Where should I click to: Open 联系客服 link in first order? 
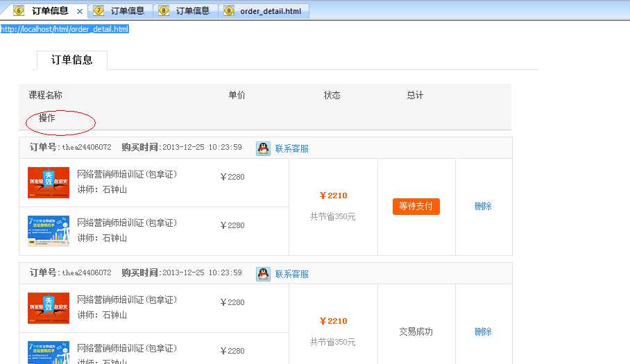(x=291, y=148)
